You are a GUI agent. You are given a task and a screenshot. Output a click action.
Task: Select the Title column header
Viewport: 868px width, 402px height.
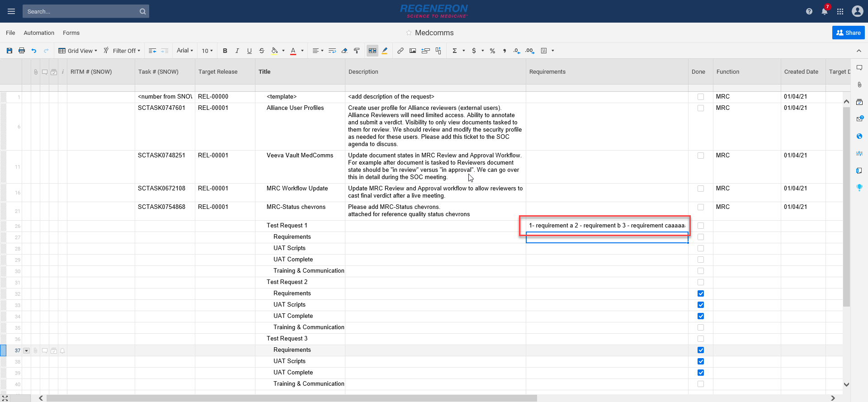(x=300, y=71)
